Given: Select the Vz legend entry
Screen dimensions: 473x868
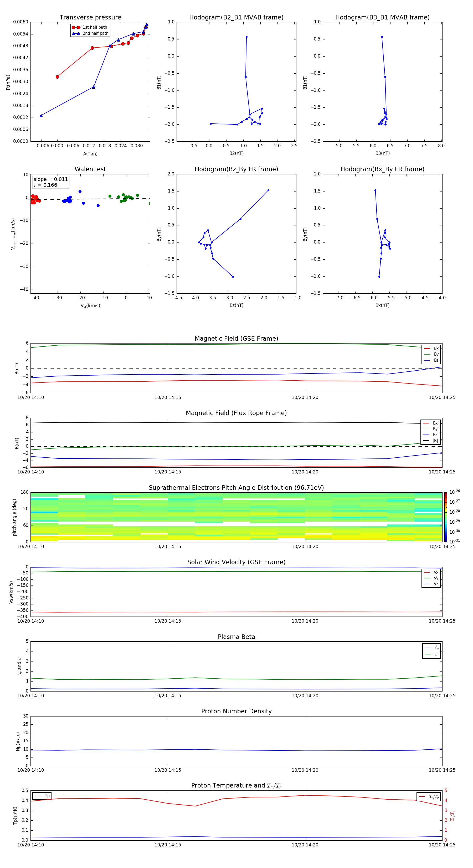Looking at the screenshot, I should [x=431, y=584].
